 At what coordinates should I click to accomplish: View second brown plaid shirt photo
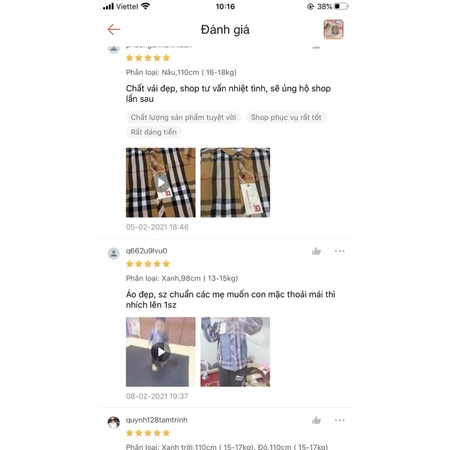(x=235, y=183)
